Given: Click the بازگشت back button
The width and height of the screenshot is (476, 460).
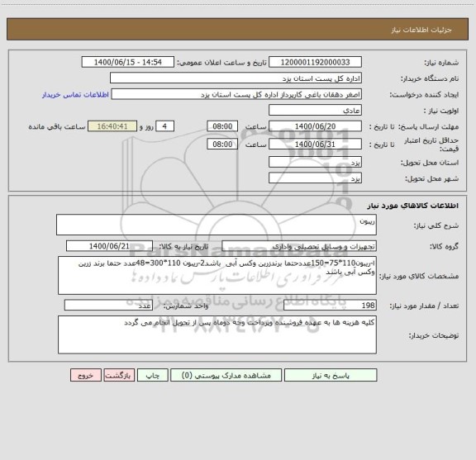Looking at the screenshot, I should [x=119, y=375].
